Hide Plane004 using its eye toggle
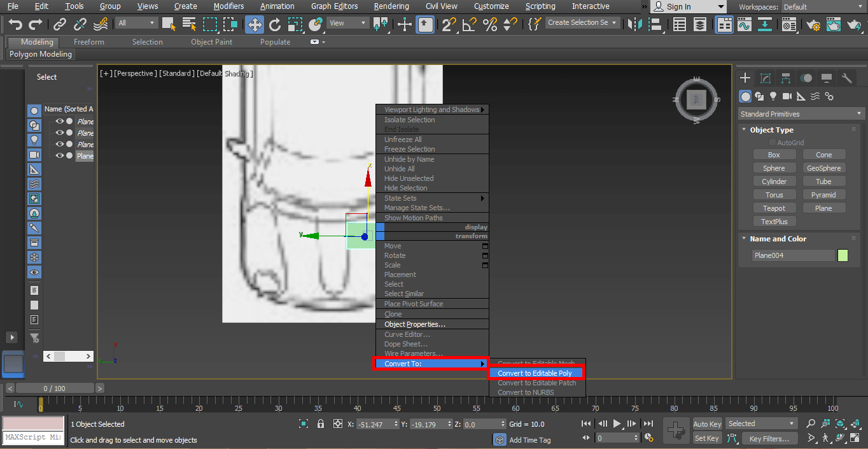This screenshot has width=868, height=449. tap(60, 155)
